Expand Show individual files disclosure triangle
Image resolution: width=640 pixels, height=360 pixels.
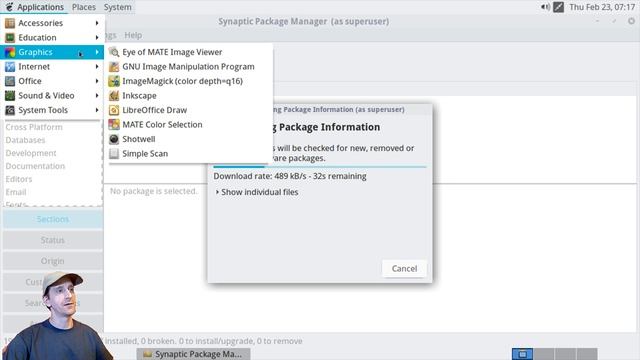[x=217, y=192]
